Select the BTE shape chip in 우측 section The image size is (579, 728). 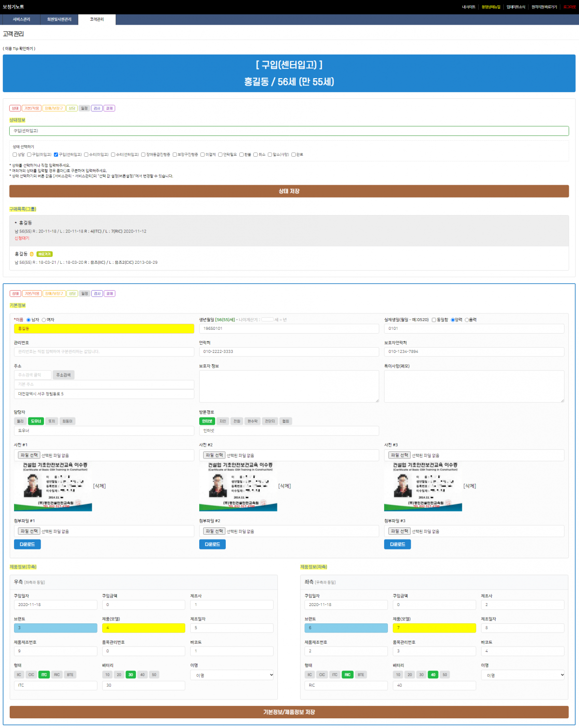(70, 674)
